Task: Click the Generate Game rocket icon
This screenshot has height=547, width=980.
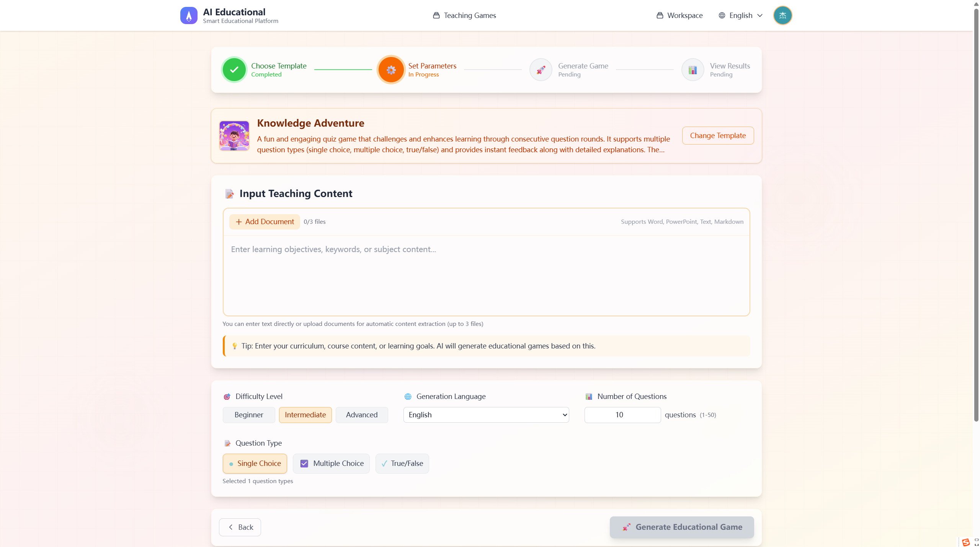Action: pos(540,70)
